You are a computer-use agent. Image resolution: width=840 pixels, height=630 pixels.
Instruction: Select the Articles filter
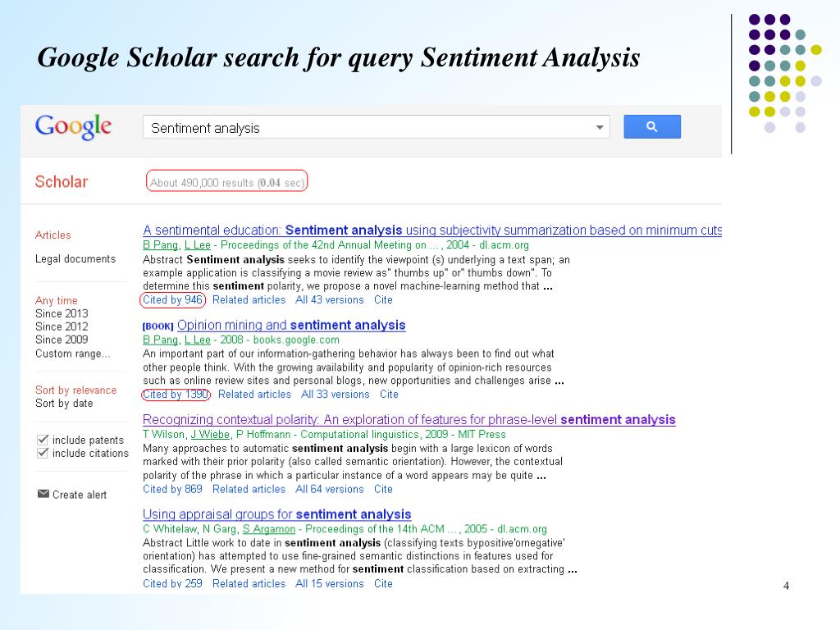(x=53, y=235)
